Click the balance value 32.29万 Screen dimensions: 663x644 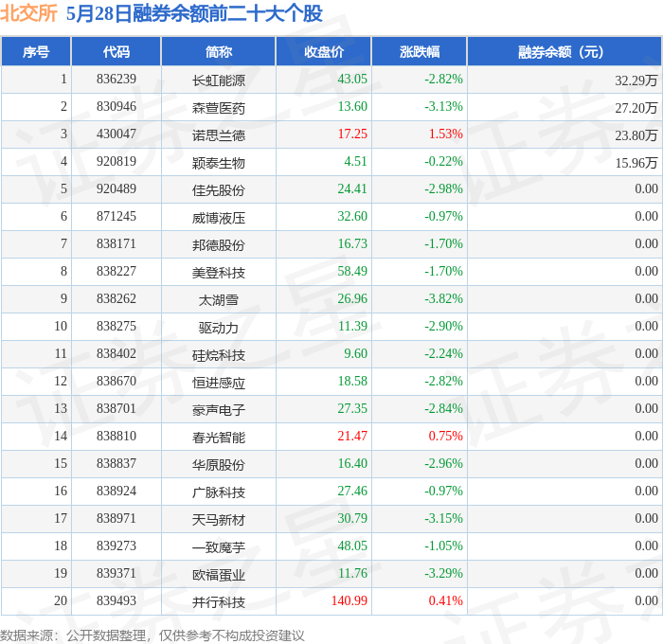pyautogui.click(x=636, y=80)
